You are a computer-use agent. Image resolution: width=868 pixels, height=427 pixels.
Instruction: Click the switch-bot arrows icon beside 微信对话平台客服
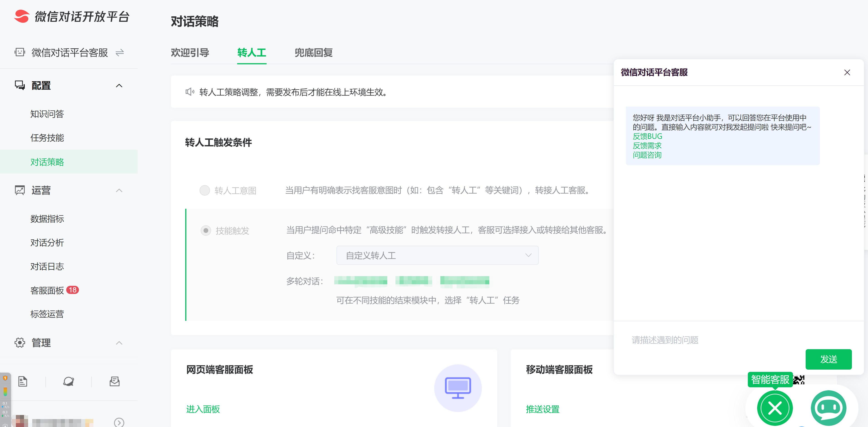coord(120,53)
